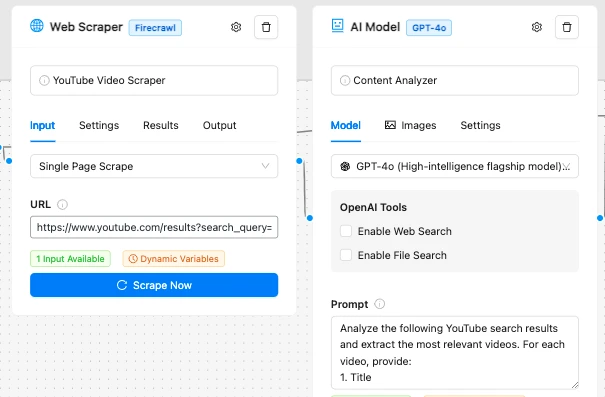The width and height of the screenshot is (605, 397).
Task: Enable File Search checkbox
Action: (346, 255)
